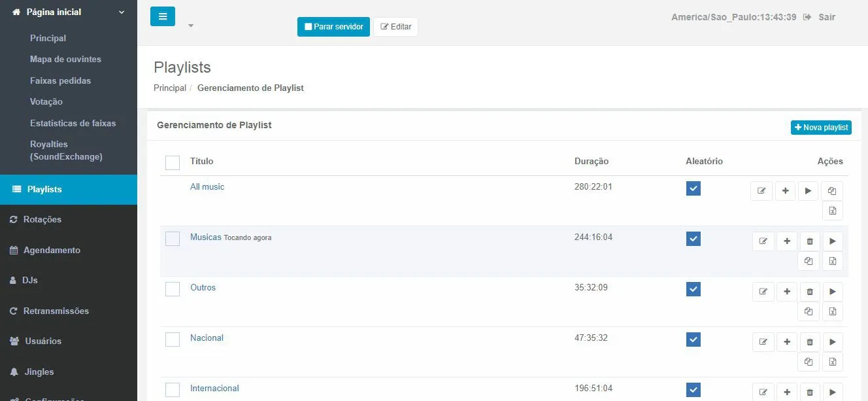
Task: Add tracks to the Outros playlist
Action: [787, 291]
